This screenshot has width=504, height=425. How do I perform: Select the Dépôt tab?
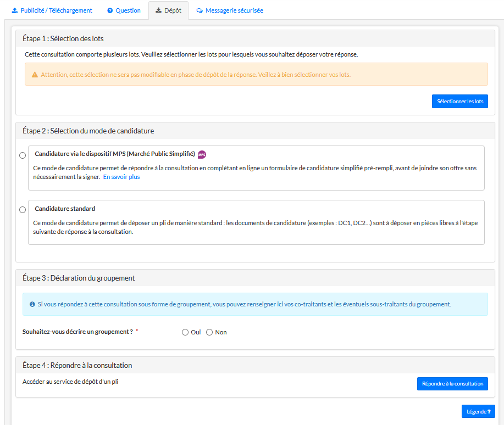[168, 10]
